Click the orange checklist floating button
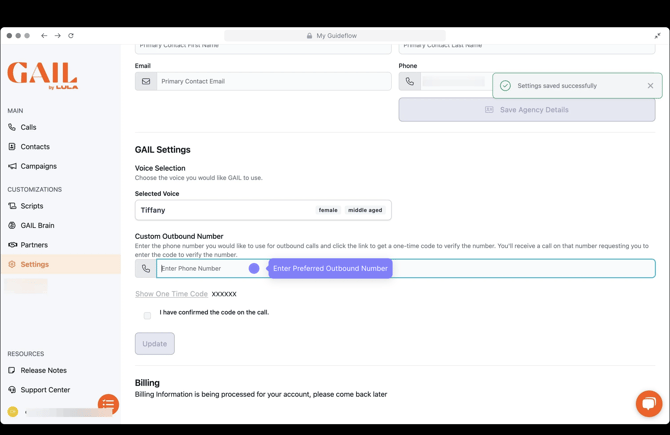This screenshot has height=435, width=670. (108, 404)
